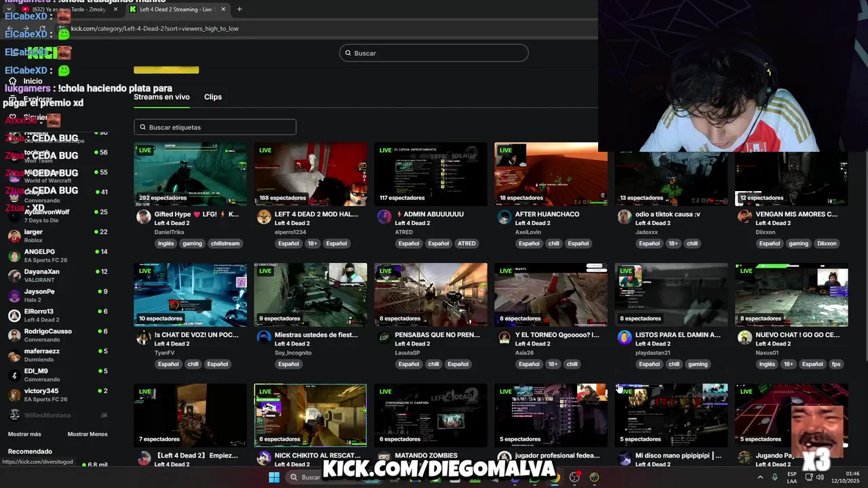
Task: Open DayanaXan VALORANT sidebar channel
Action: click(x=58, y=275)
